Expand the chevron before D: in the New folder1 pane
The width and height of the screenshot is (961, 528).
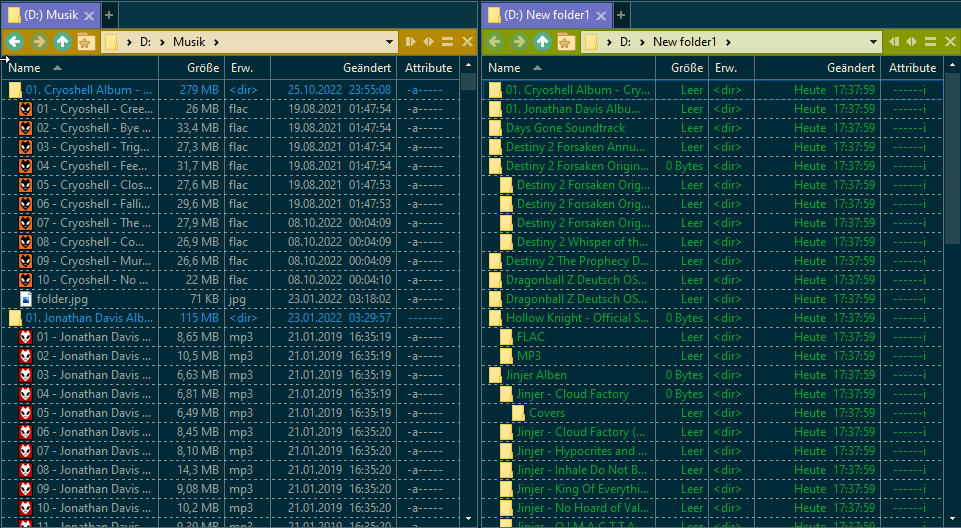[x=609, y=42]
